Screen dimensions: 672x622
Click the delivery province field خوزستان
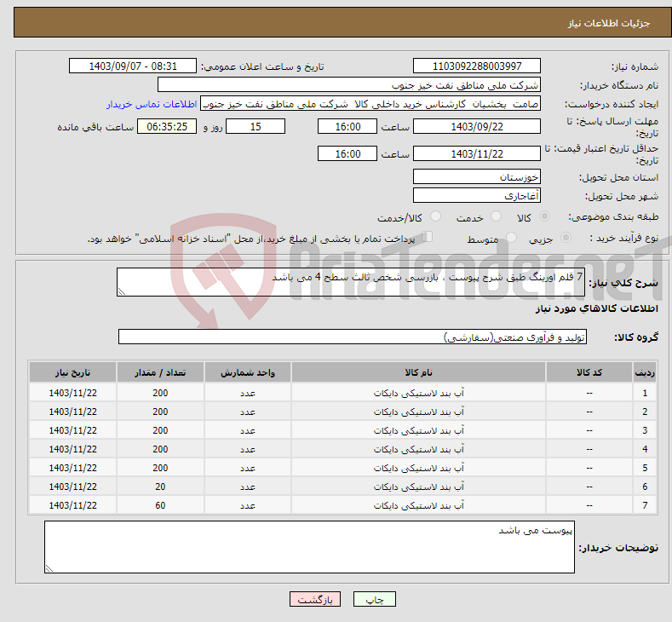(x=477, y=176)
